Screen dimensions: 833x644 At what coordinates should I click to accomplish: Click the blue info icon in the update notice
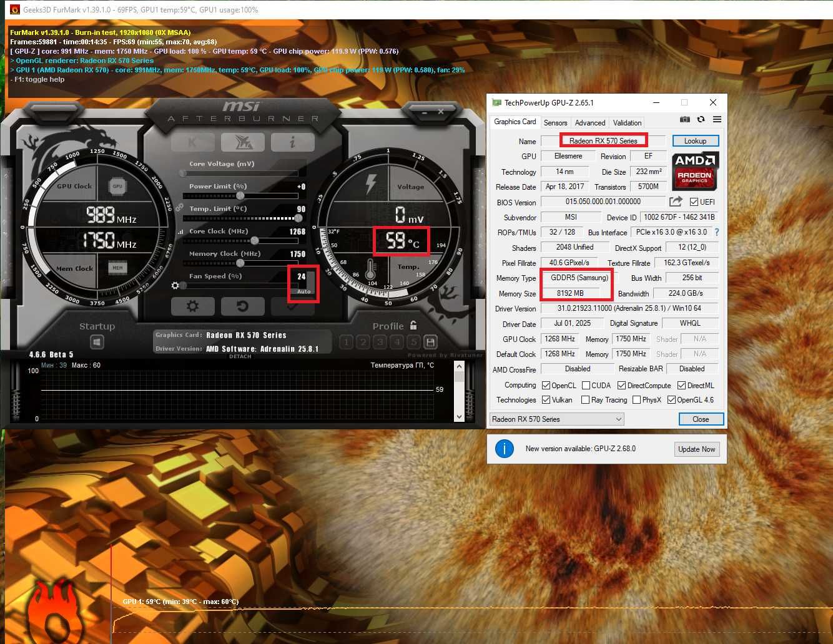[504, 449]
